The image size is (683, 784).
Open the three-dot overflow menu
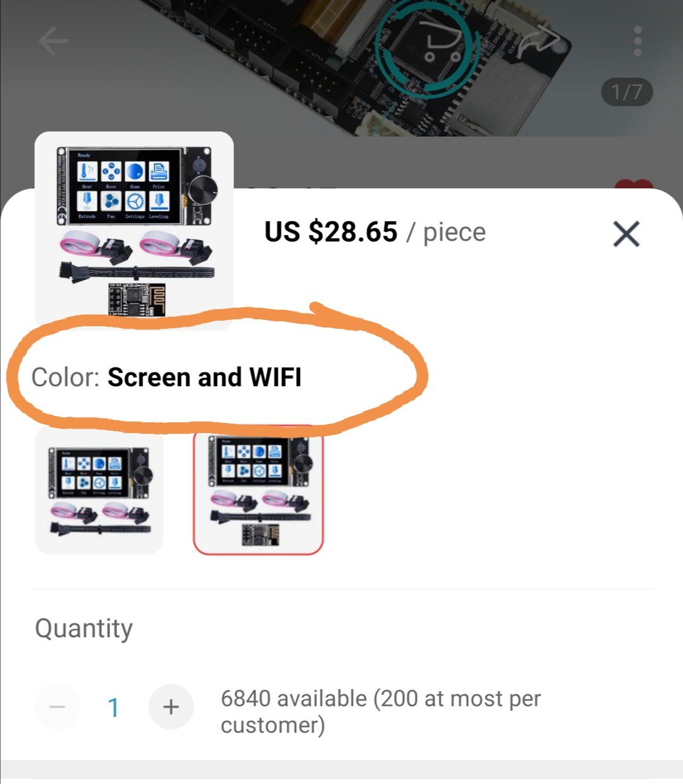coord(637,42)
